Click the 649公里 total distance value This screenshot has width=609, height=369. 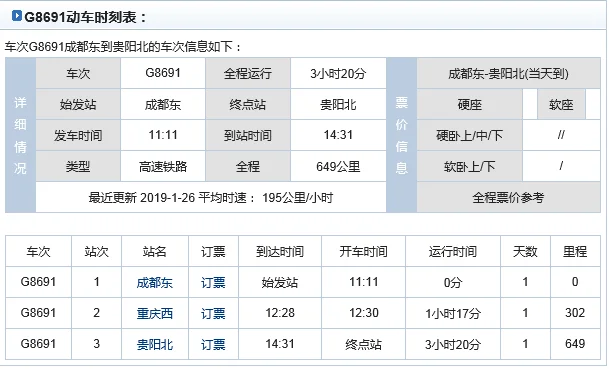tap(338, 167)
